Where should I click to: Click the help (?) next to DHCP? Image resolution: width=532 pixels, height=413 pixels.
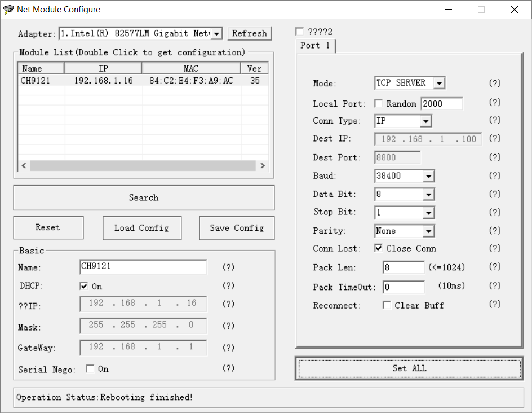228,285
